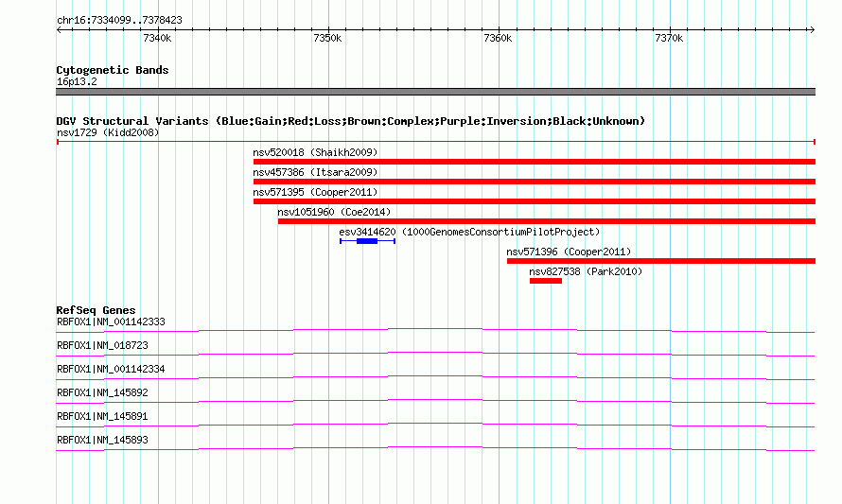Click the right arrow of the ruler
This screenshot has height=504, width=842.
[812, 30]
